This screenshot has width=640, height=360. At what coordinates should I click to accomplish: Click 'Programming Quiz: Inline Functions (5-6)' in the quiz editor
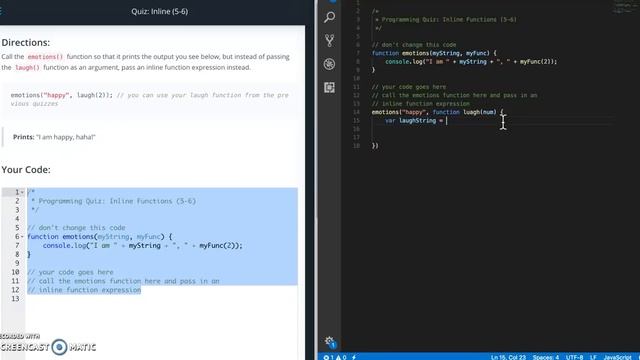coord(117,201)
